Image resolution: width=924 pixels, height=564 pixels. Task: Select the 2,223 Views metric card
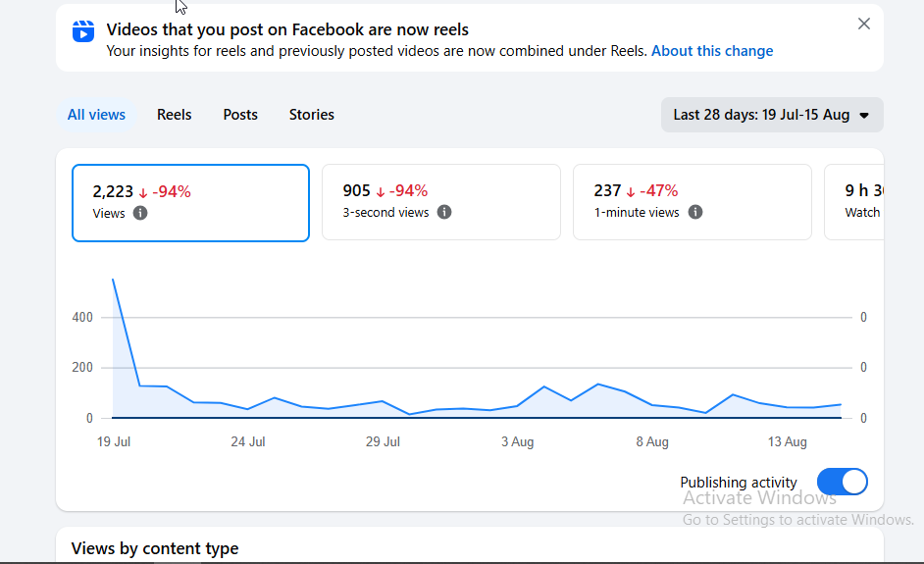click(190, 203)
